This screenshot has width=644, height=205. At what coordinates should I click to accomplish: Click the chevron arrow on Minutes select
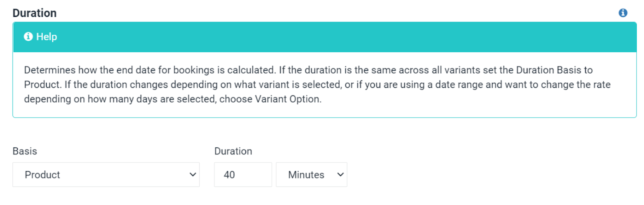point(341,175)
